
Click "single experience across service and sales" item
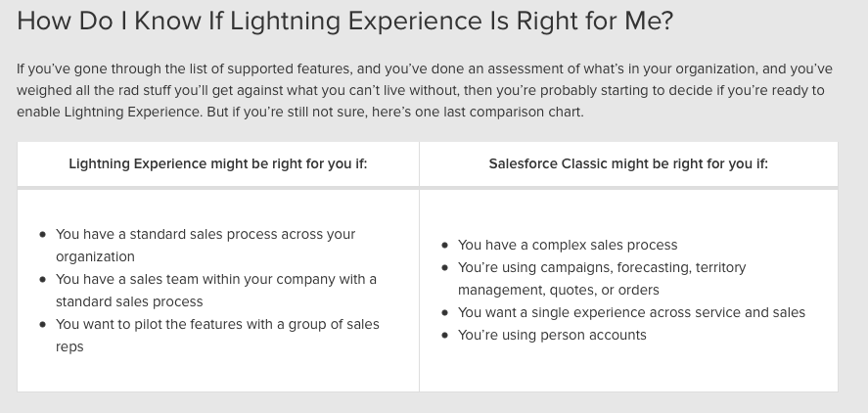pos(631,312)
